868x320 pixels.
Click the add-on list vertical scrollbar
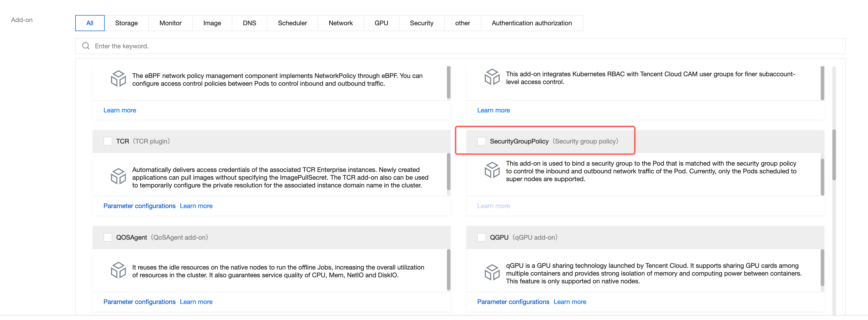tap(834, 155)
